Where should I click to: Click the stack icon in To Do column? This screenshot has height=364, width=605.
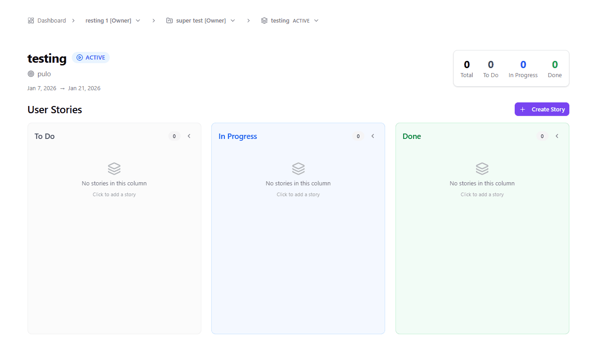(x=114, y=168)
